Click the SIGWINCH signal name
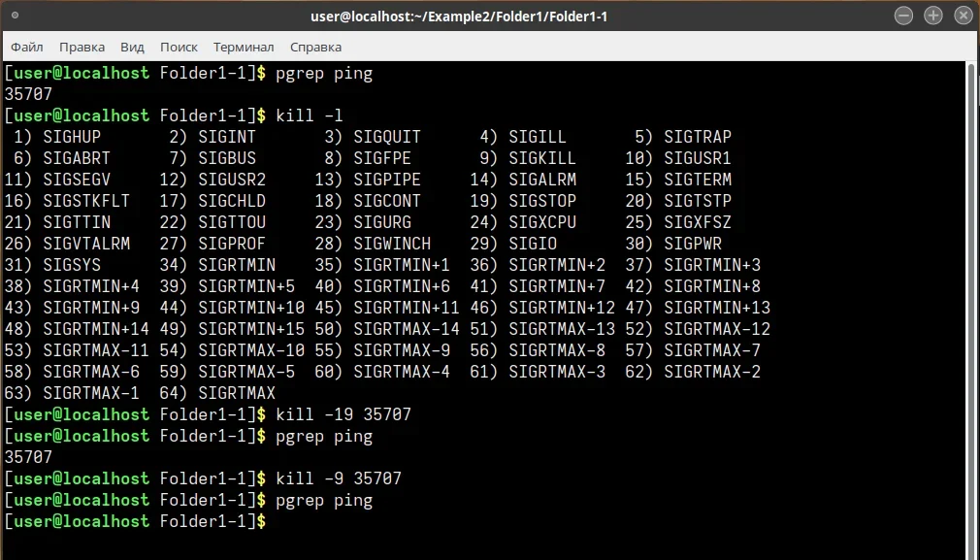Screen dimensions: 980x560 [392, 244]
